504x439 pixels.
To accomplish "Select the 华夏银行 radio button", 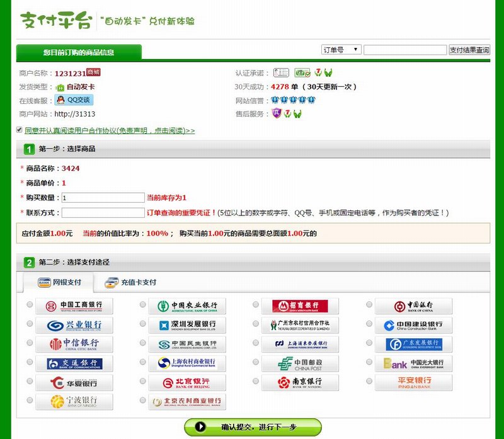I will point(30,381).
